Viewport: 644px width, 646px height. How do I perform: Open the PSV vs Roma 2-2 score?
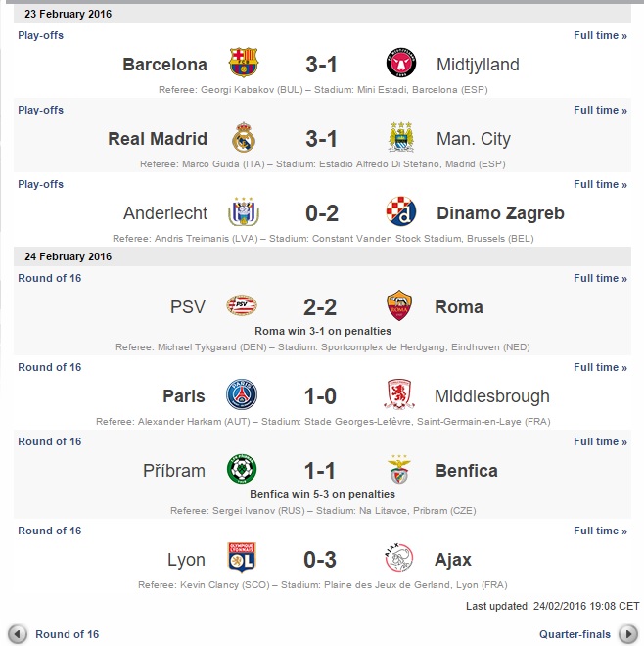pos(321,307)
